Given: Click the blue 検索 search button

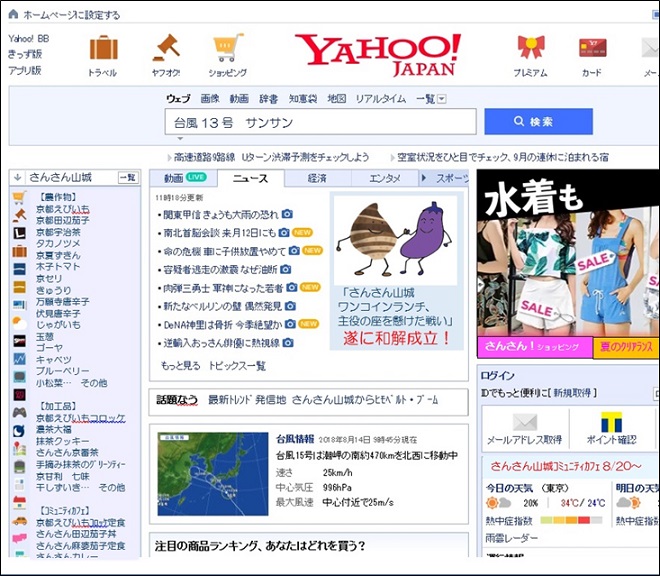Looking at the screenshot, I should pos(538,122).
